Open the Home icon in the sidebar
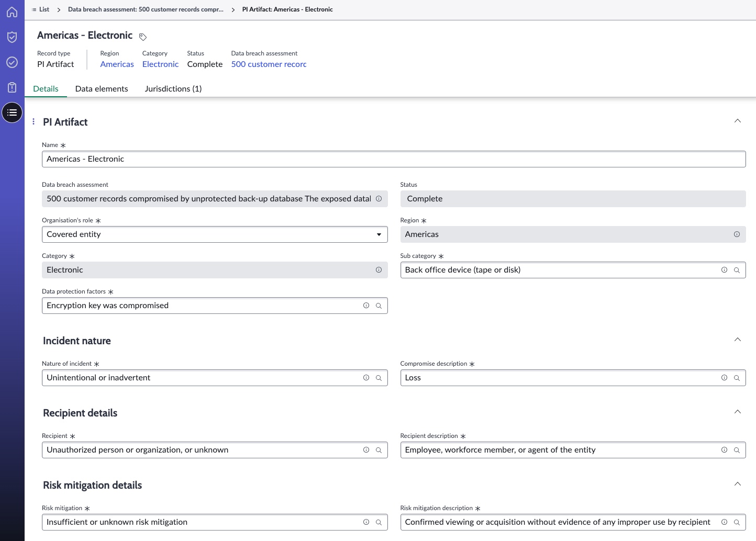756x541 pixels. click(12, 12)
